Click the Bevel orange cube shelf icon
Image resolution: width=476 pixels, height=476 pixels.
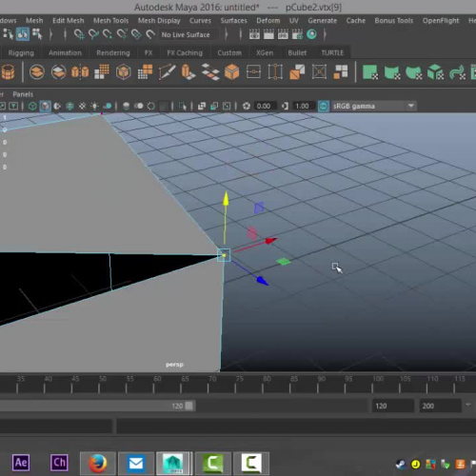coord(231,72)
